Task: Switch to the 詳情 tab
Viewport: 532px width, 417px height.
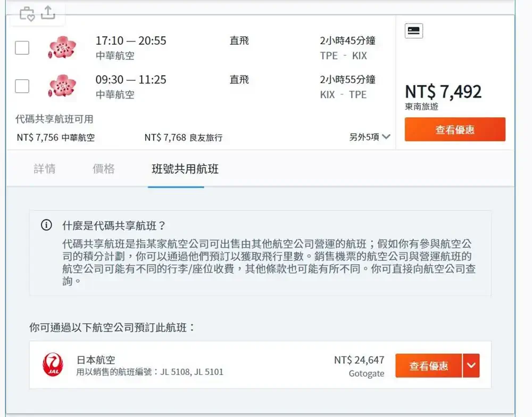Action: (45, 169)
